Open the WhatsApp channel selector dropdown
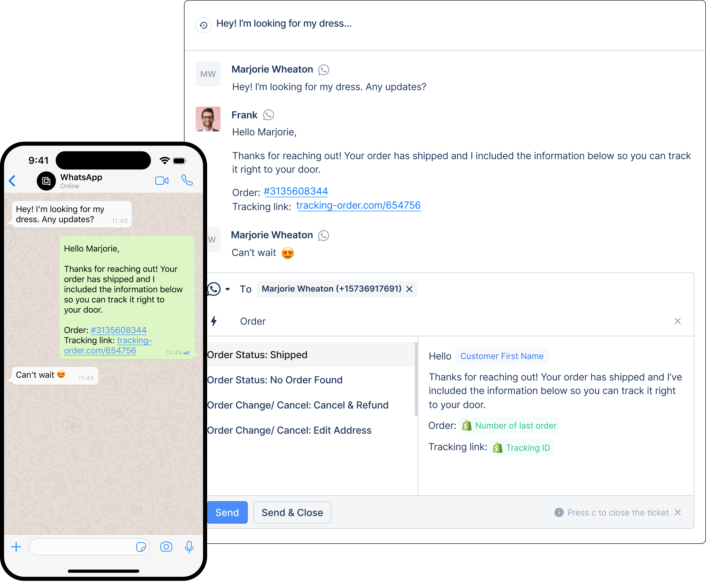 pos(227,289)
